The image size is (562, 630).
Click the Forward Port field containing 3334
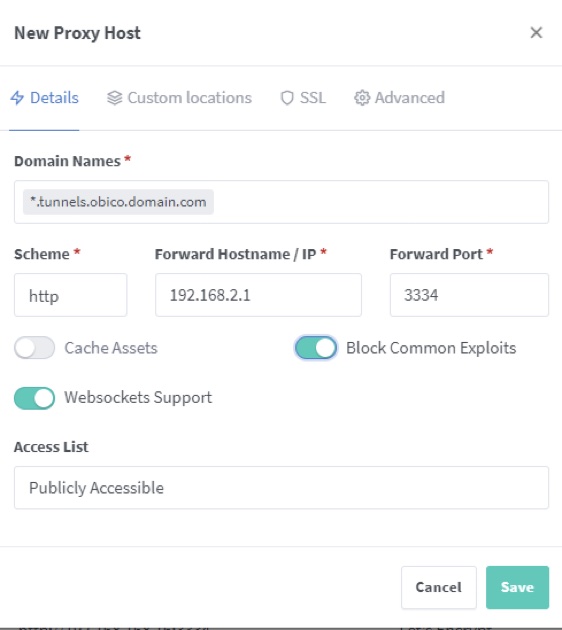pos(469,295)
